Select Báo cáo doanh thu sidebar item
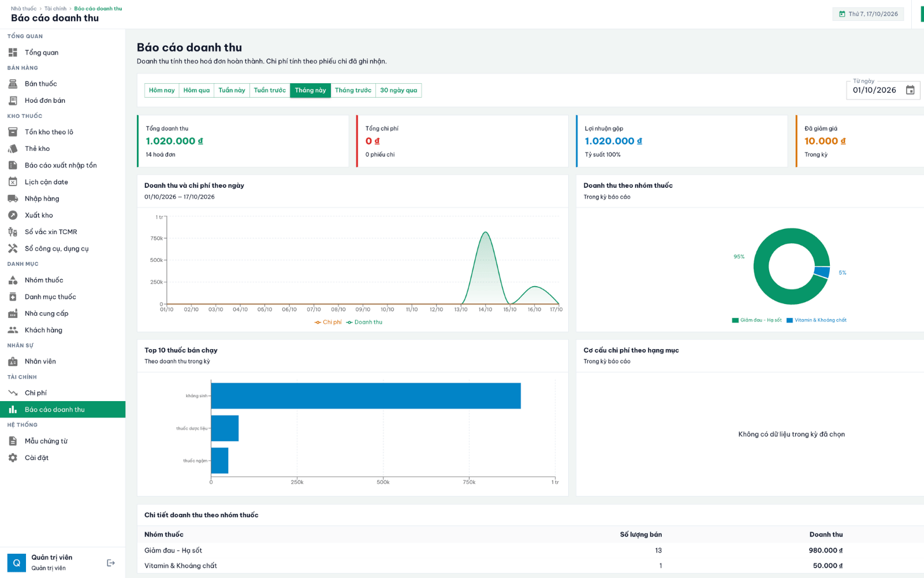 (x=62, y=410)
